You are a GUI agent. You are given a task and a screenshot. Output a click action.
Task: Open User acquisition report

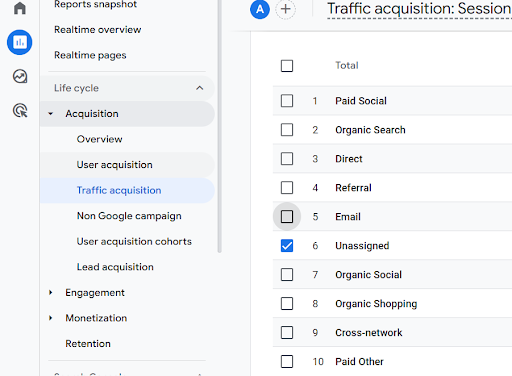(x=115, y=165)
